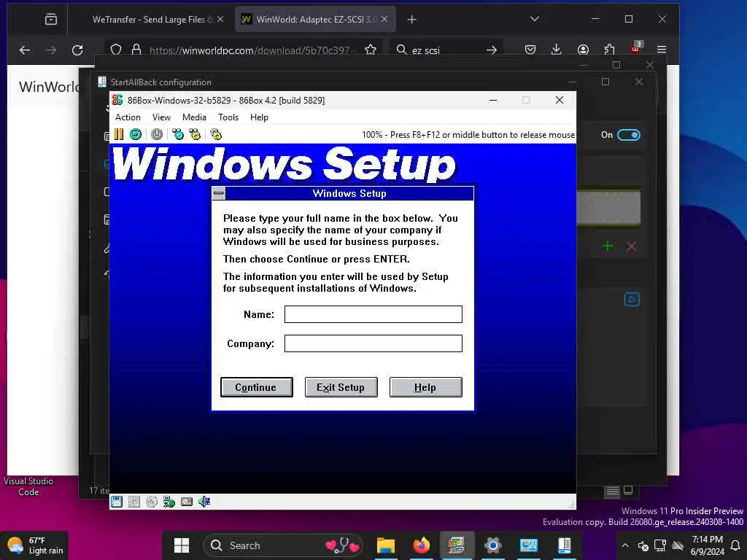Screen dimensions: 747x560
Task: Click the Help button in Windows Setup dialog
Action: 425,387
